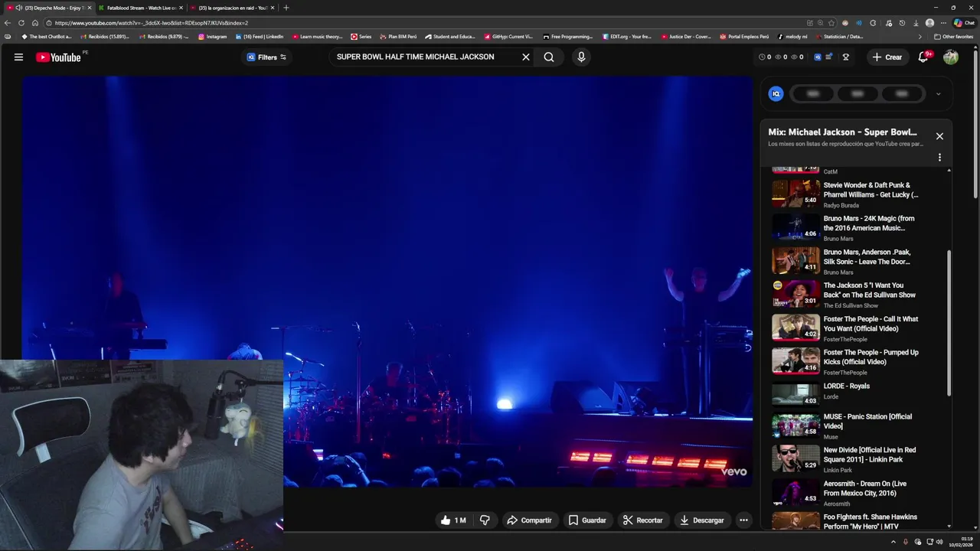Click the playlist panel scrollbar
Screen dimensions: 980x551
coord(949,321)
